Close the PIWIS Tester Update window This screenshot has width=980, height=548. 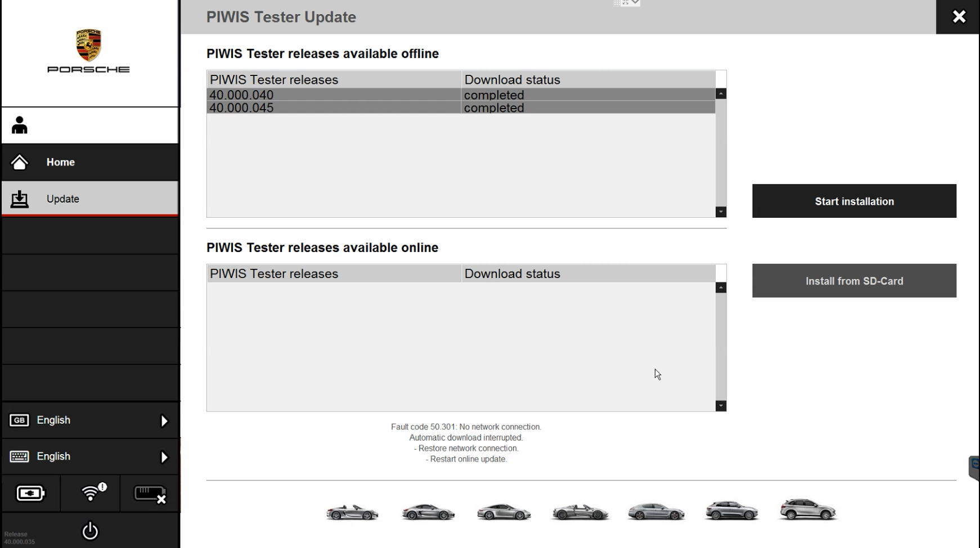point(959,17)
